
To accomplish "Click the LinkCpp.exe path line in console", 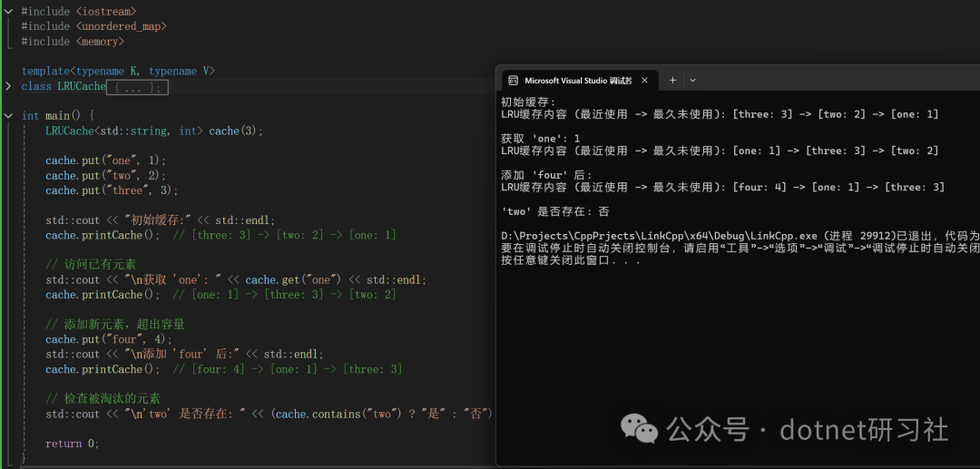I will pyautogui.click(x=740, y=236).
